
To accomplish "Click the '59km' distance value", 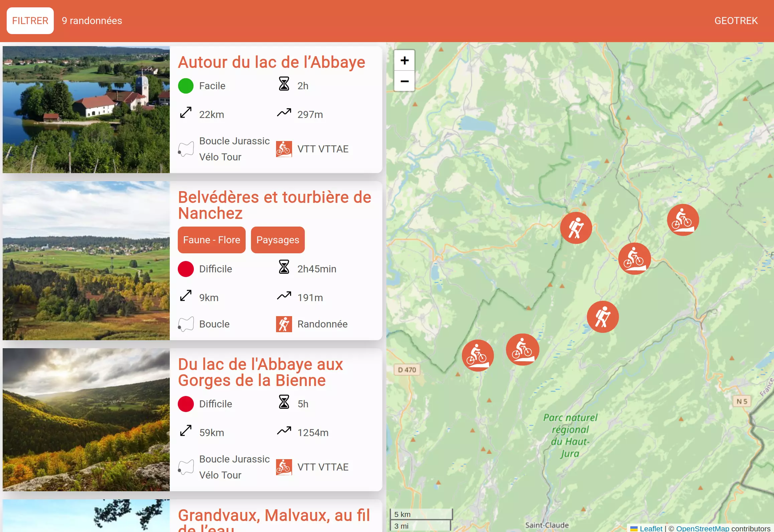I will tap(212, 433).
